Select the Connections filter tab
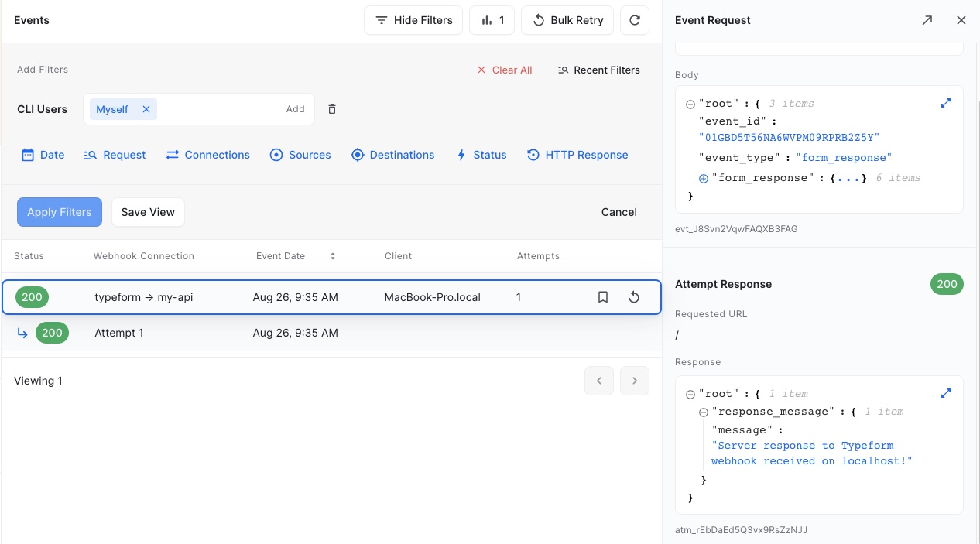 coord(207,155)
